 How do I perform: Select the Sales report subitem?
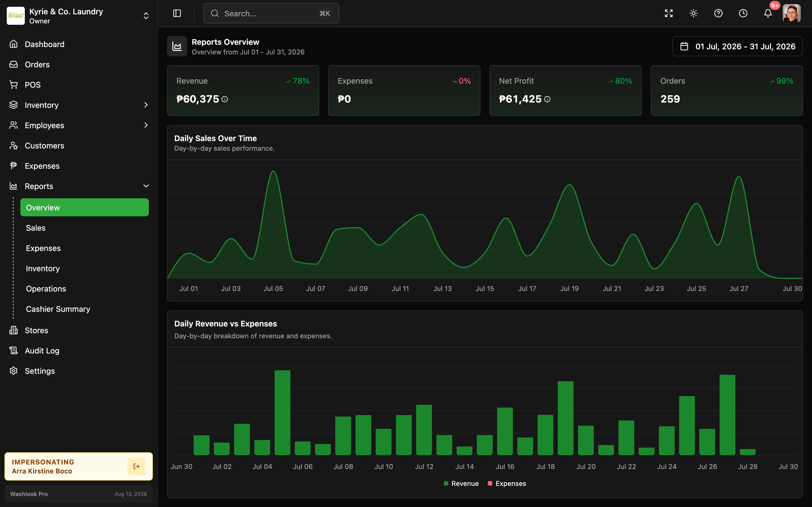[x=85, y=228]
